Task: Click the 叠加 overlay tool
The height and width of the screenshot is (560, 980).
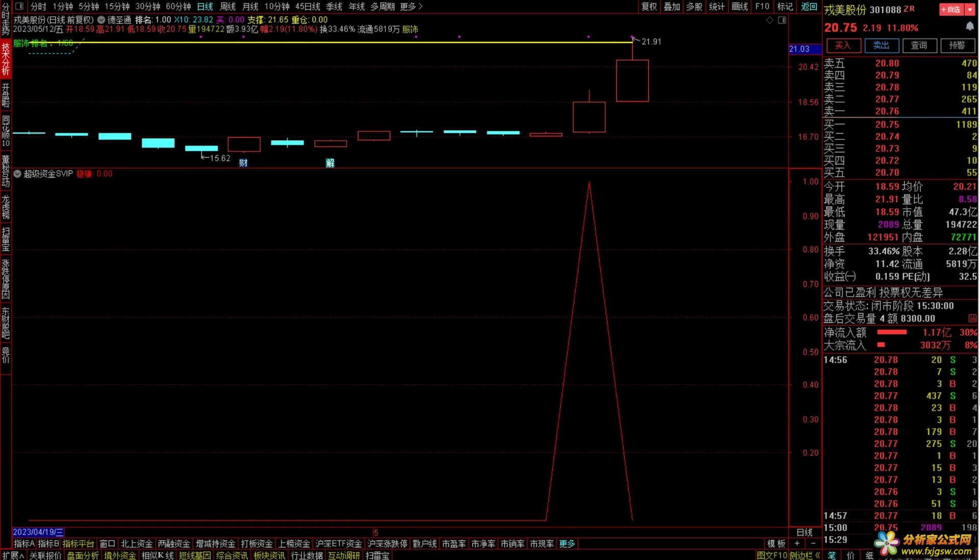Action: tap(672, 7)
